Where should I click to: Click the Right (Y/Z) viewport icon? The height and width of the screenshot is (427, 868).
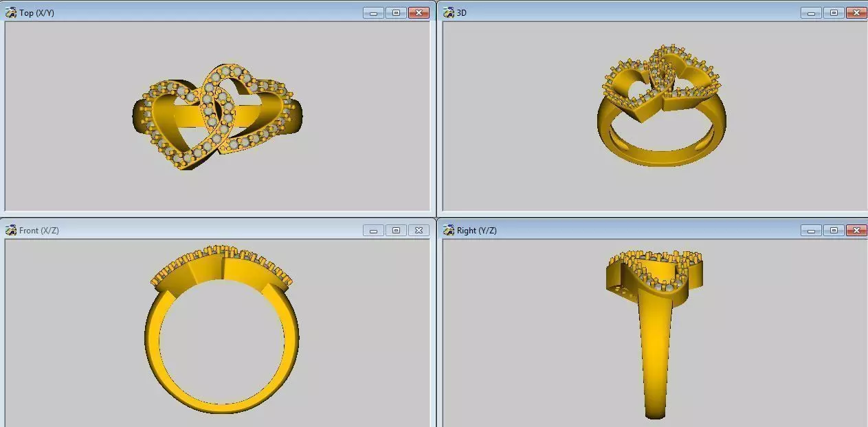coord(449,230)
